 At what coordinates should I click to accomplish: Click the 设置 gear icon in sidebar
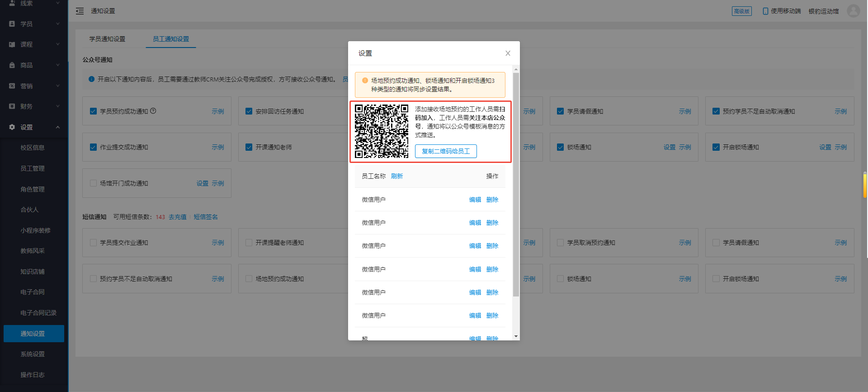tap(12, 127)
